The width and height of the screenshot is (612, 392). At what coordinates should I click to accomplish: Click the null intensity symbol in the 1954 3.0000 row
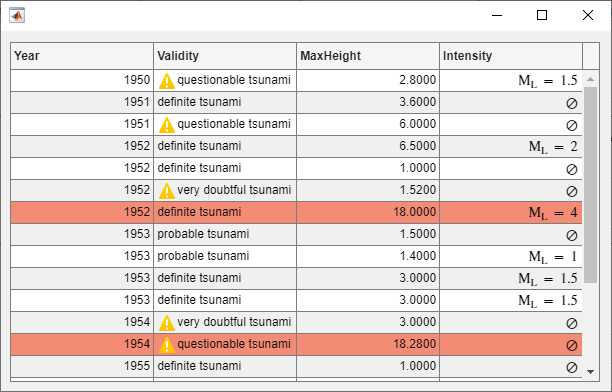(571, 323)
